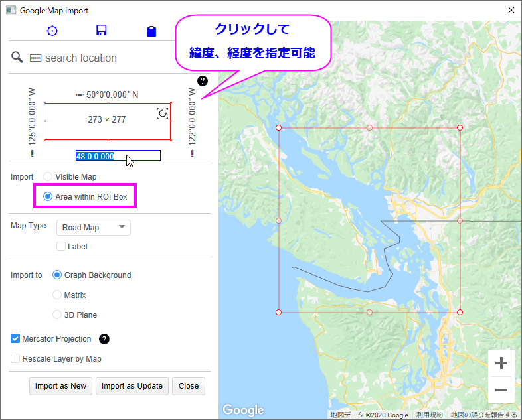Select 3D Plane import target

click(57, 315)
